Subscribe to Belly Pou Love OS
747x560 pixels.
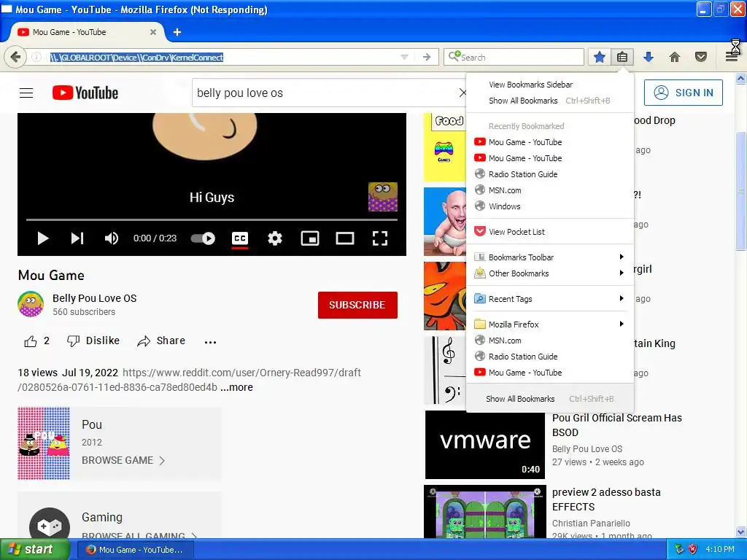coord(357,305)
